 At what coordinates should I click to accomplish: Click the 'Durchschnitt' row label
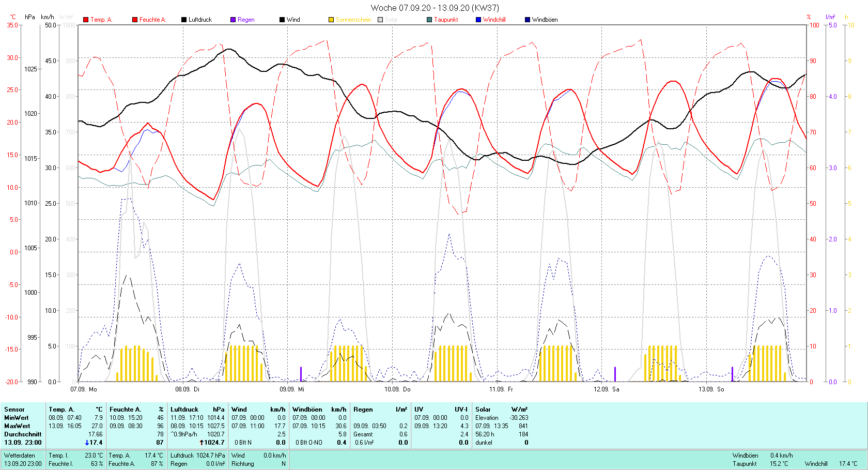(x=23, y=434)
